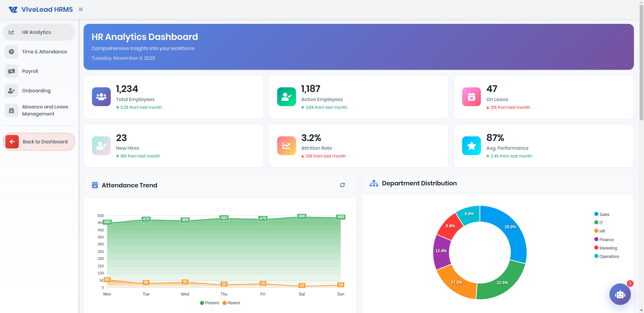
Task: Toggle the Absent series in attendance legend
Action: tap(231, 303)
